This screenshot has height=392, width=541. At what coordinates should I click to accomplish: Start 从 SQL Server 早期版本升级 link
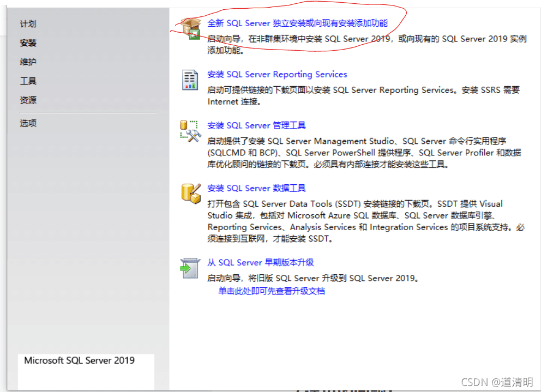261,263
